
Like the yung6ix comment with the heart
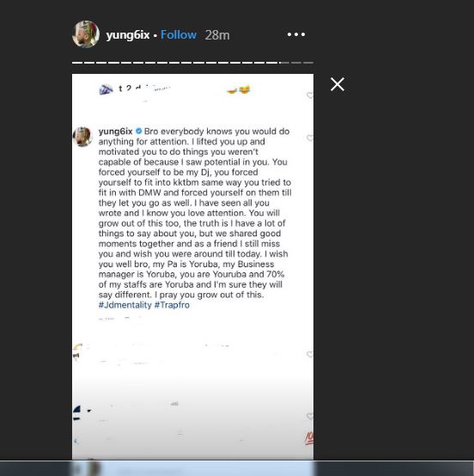(x=310, y=138)
